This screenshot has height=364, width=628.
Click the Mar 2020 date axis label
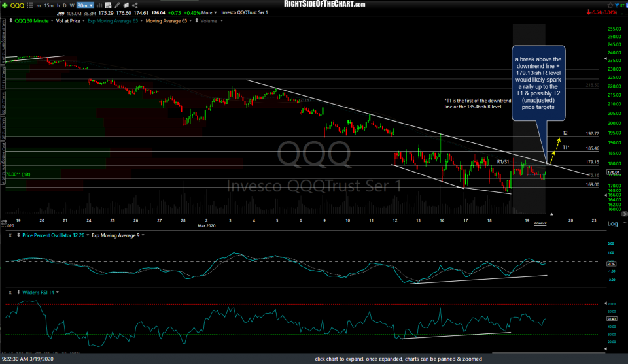(x=206, y=226)
